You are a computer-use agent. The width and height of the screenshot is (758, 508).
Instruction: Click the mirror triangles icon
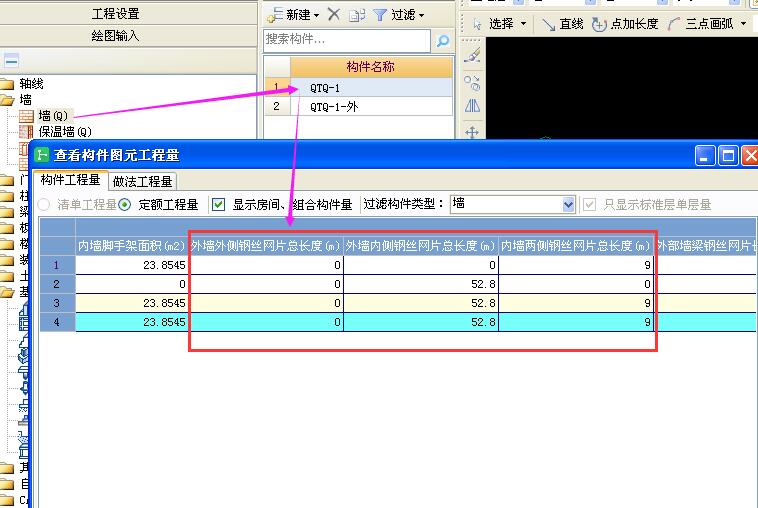(x=472, y=106)
